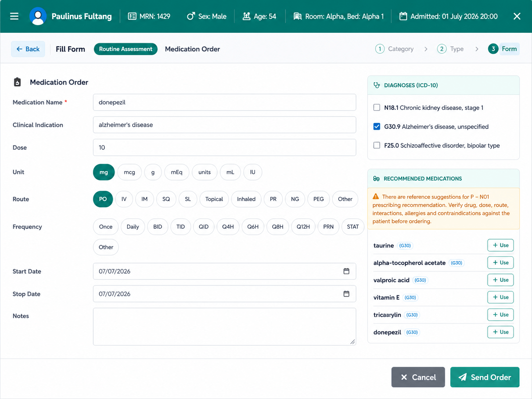
Task: Set frequency to Daily
Action: pos(133,227)
